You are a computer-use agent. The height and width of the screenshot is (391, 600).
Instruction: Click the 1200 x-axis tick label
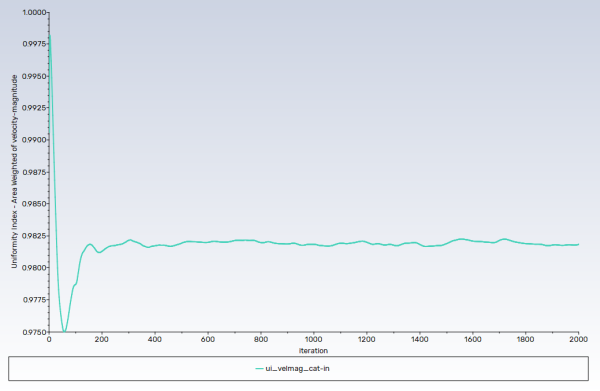click(367, 339)
